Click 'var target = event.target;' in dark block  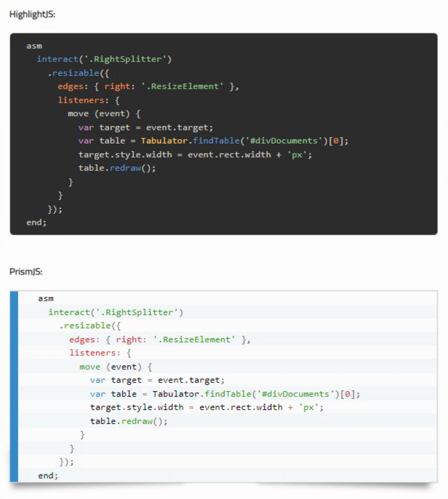(x=146, y=128)
